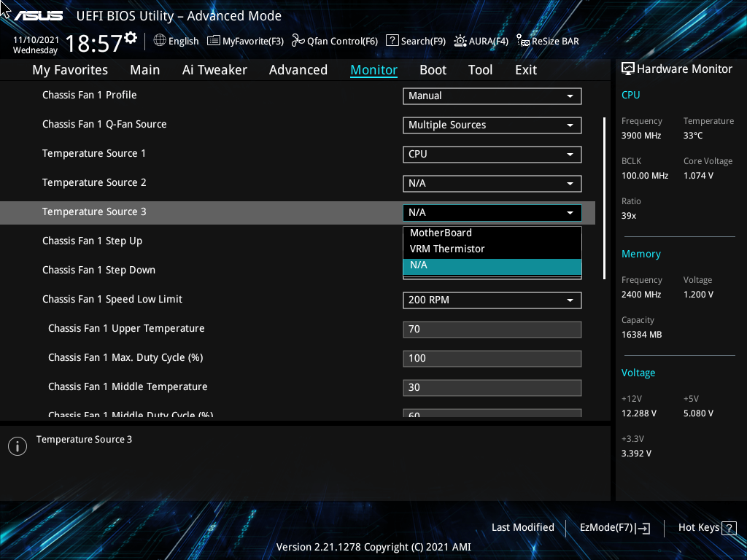Click Chassis Fan 1 Profile label
This screenshot has width=747, height=560.
click(x=90, y=95)
